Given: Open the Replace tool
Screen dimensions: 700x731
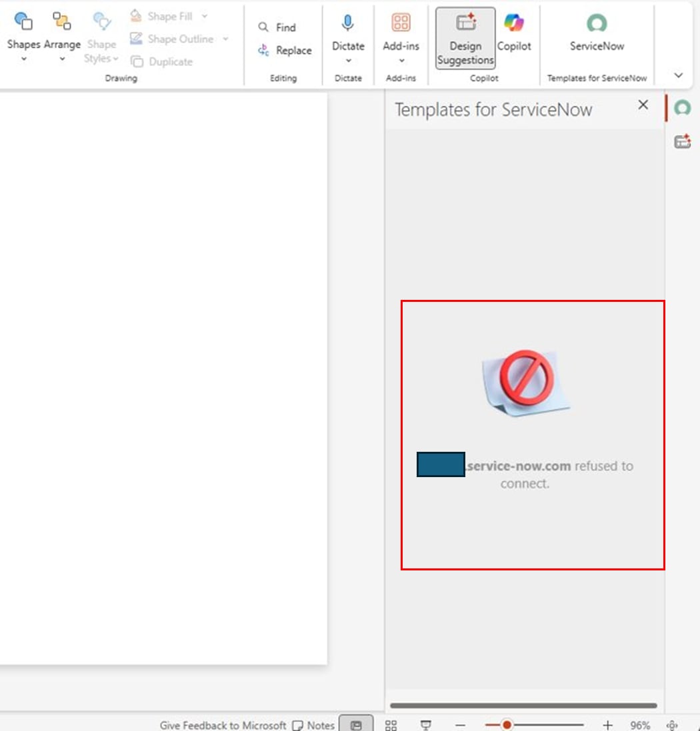Looking at the screenshot, I should click(285, 51).
